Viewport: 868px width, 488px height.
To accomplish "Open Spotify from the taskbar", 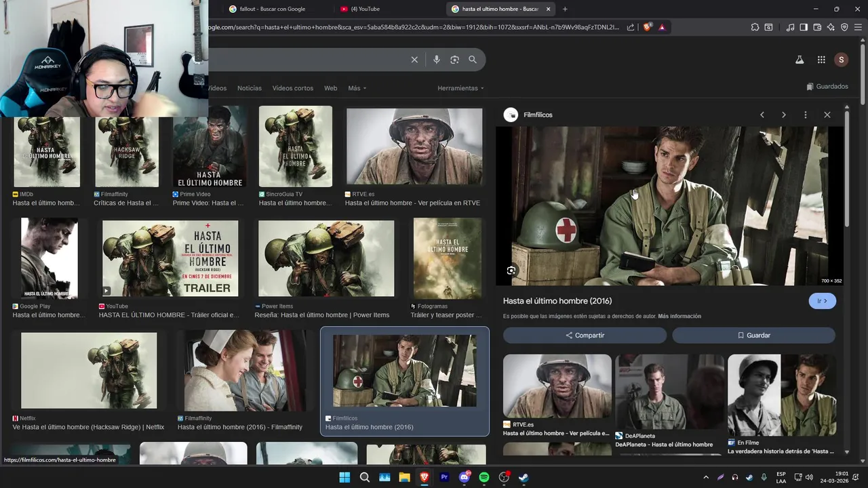I will click(x=484, y=477).
